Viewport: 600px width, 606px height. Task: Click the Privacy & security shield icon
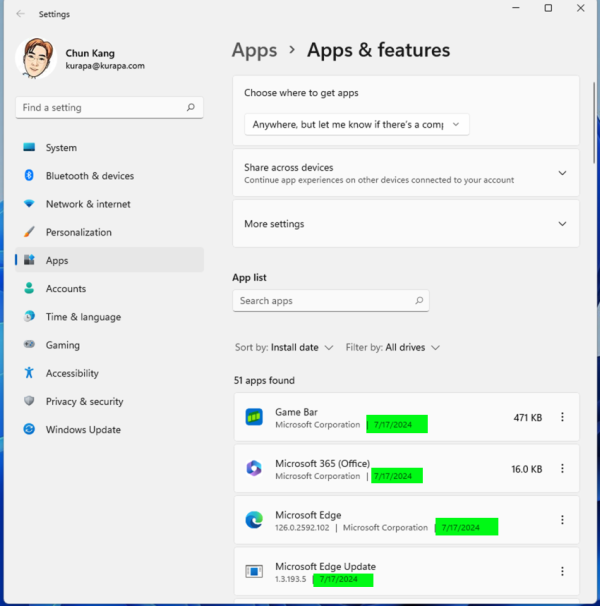click(29, 401)
